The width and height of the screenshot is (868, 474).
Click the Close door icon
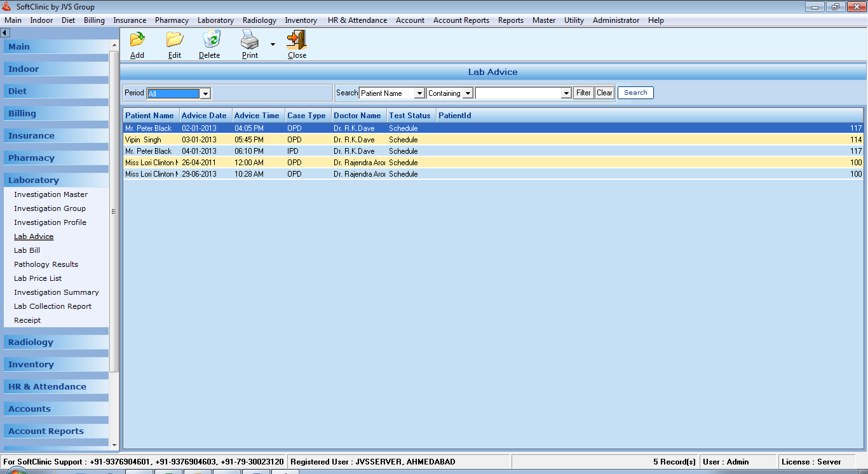tap(297, 40)
